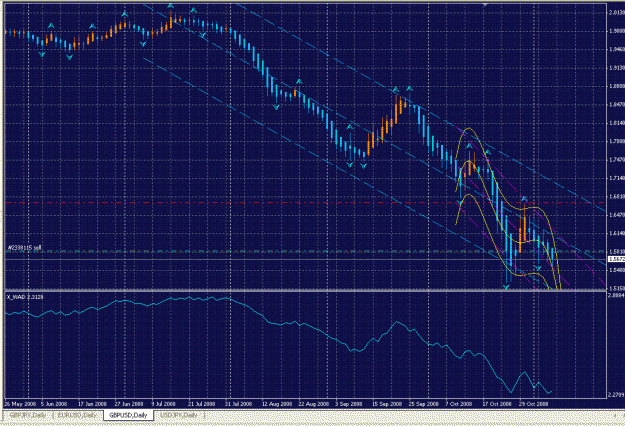Click the 5 Jun 2008 date label

(x=54, y=404)
